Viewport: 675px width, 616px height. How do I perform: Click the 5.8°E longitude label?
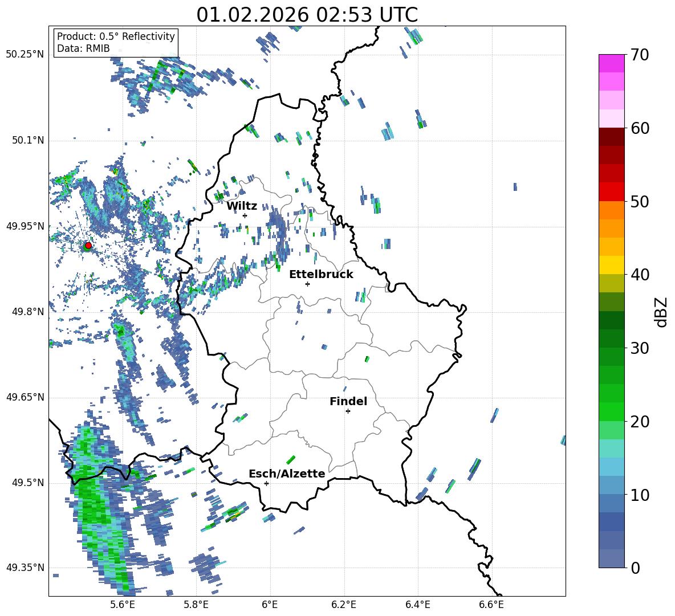click(x=196, y=605)
